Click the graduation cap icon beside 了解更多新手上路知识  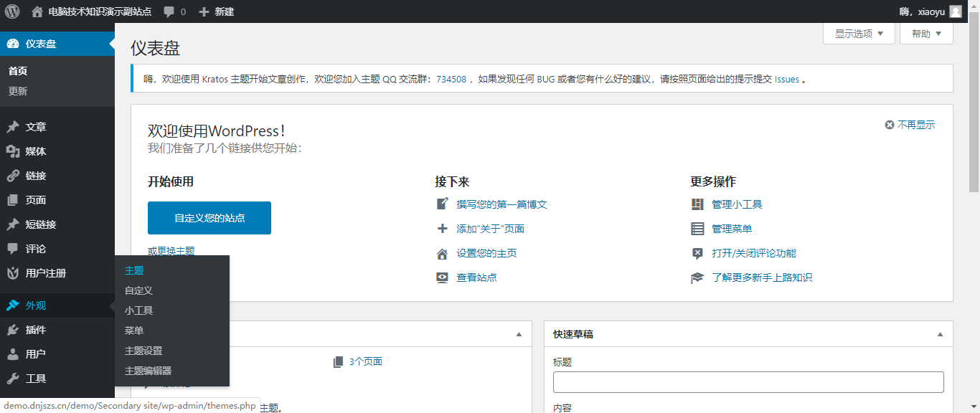697,277
